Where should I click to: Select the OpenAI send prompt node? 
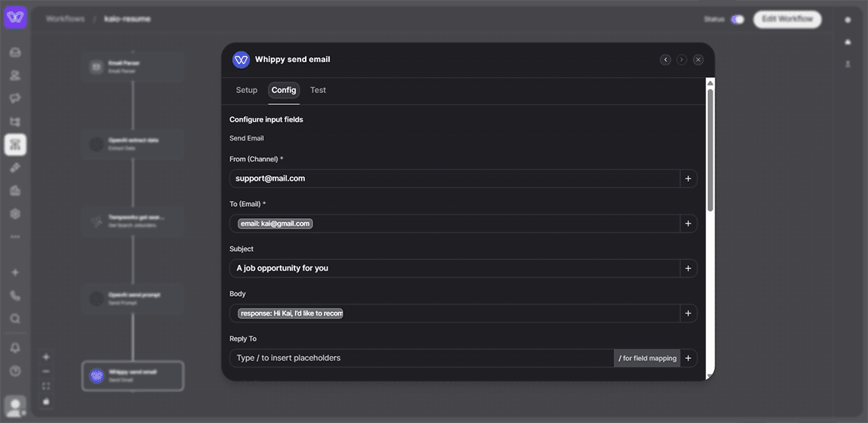point(132,299)
